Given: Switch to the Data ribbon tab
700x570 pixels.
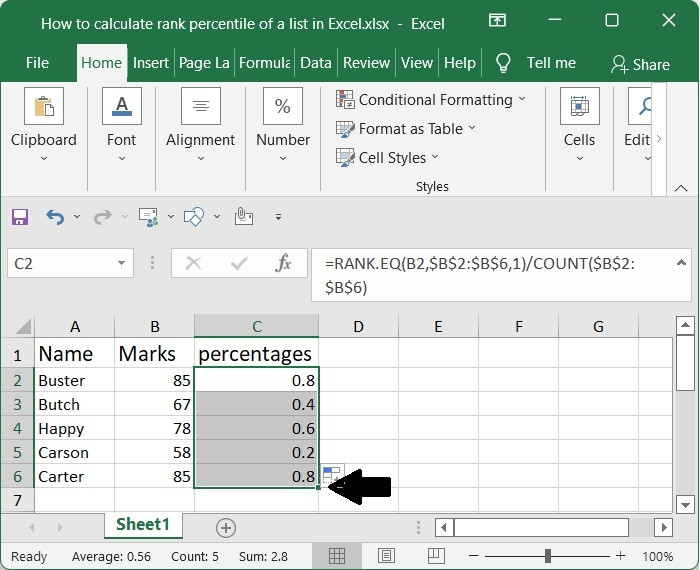Looking at the screenshot, I should click(315, 63).
